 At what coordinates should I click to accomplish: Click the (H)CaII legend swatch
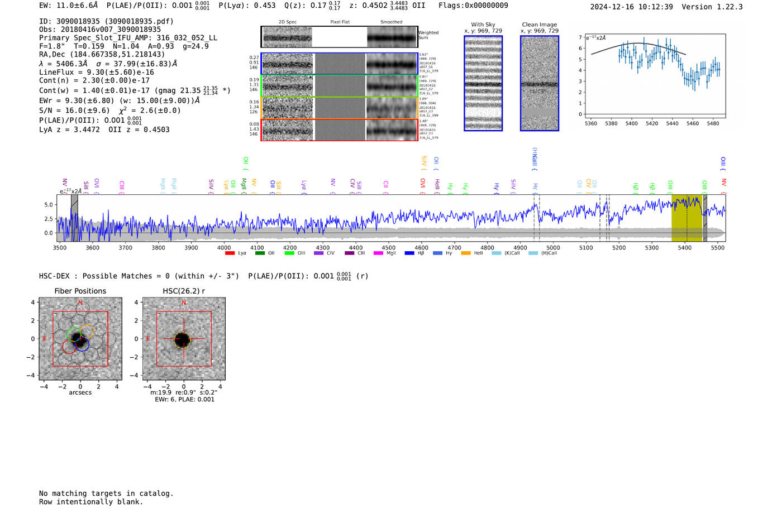pos(533,253)
